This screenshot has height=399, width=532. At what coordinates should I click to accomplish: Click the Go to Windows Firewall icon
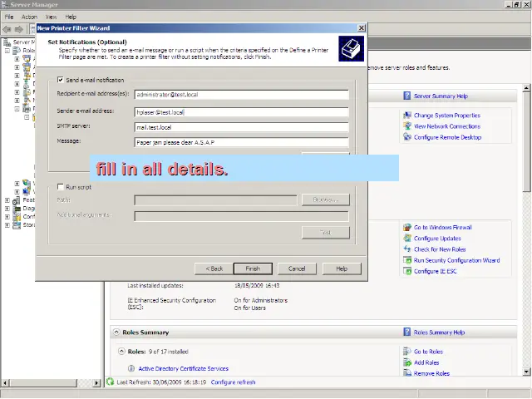coord(407,227)
